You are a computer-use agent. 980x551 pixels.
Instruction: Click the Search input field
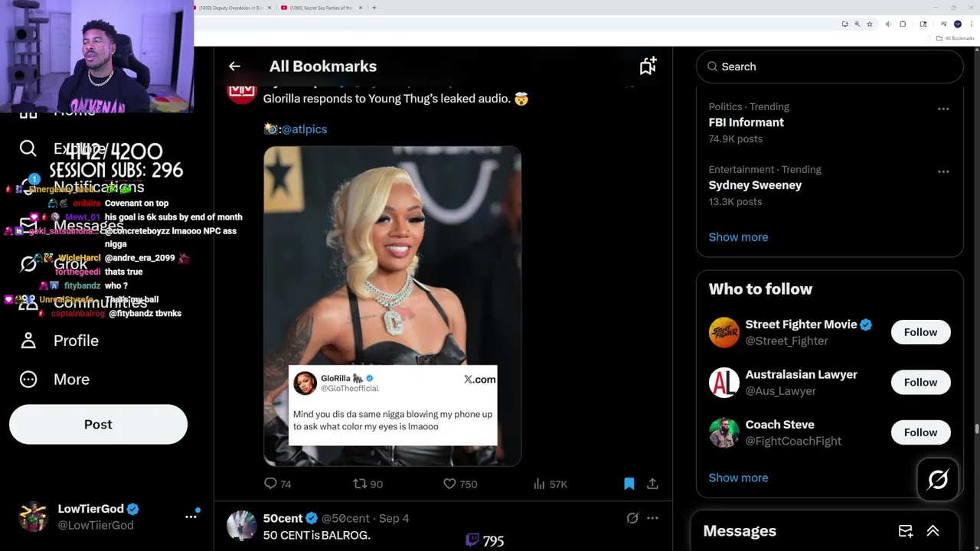(x=829, y=67)
